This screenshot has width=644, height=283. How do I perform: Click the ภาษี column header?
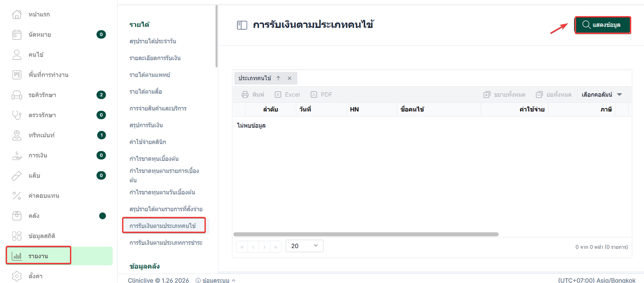(x=582, y=109)
